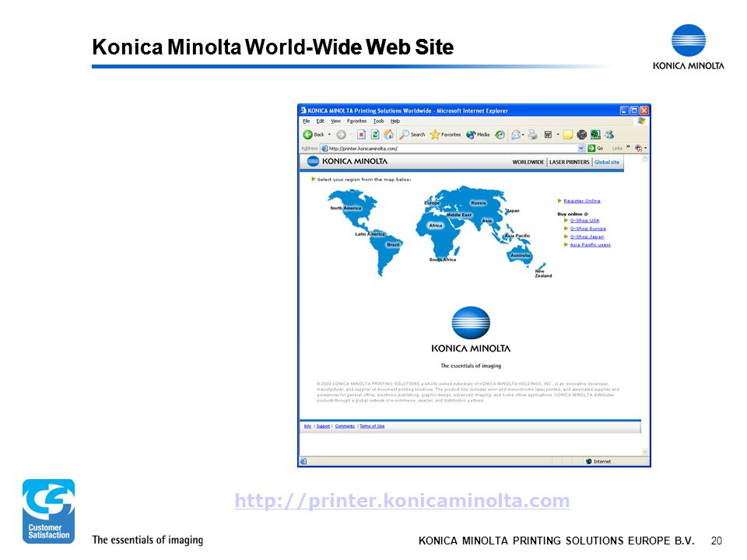747x560 pixels.
Task: Open the File menu
Action: 307,121
